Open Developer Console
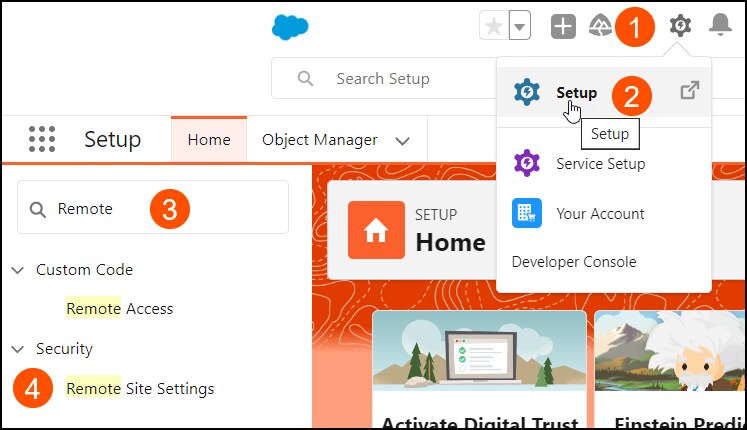Screen dimensions: 747x430 click(x=574, y=262)
